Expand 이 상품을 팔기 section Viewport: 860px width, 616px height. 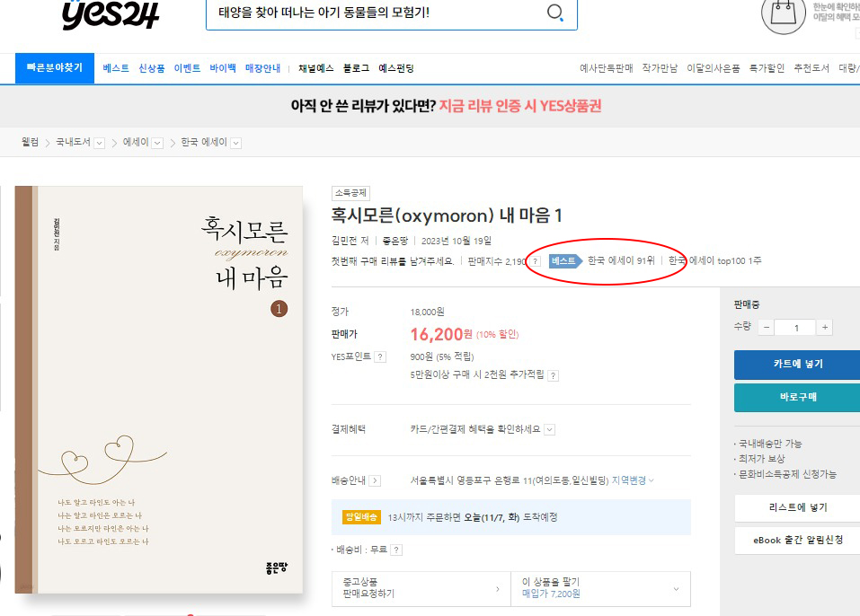click(600, 588)
